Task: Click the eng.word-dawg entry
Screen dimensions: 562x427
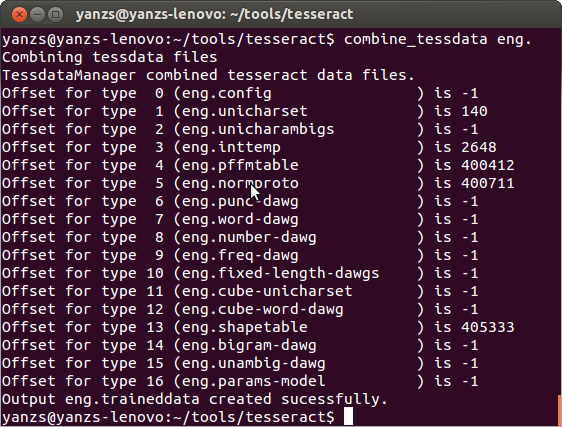Action: pyautogui.click(x=240, y=219)
